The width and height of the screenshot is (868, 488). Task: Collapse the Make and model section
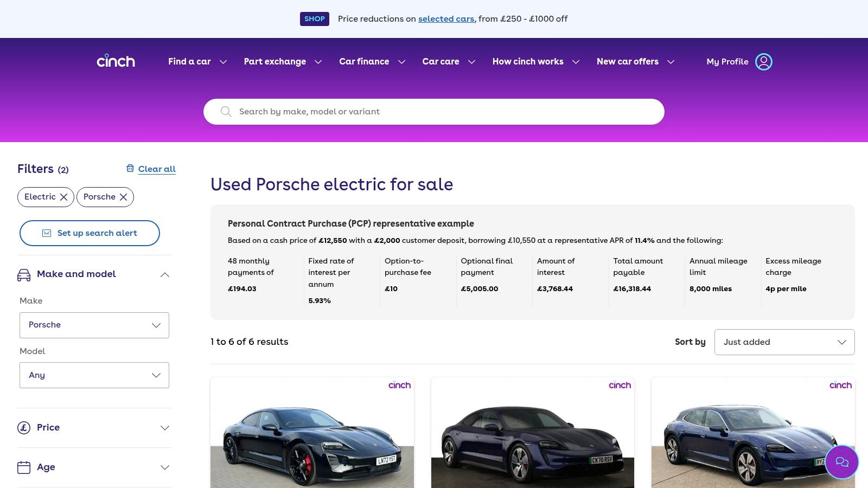(x=165, y=275)
